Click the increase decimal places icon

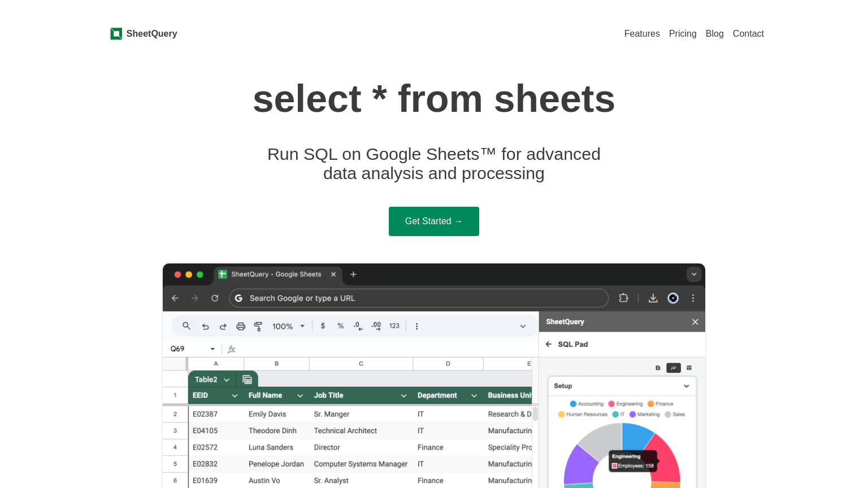tap(376, 326)
